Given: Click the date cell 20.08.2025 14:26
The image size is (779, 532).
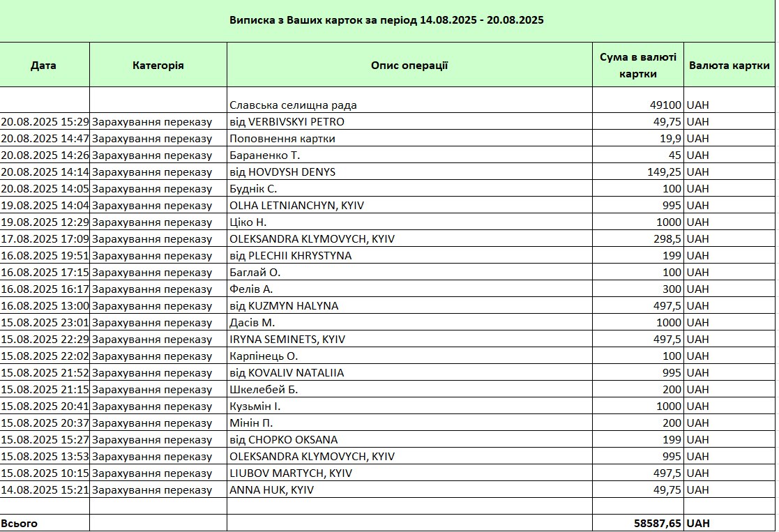Looking at the screenshot, I should point(45,155).
